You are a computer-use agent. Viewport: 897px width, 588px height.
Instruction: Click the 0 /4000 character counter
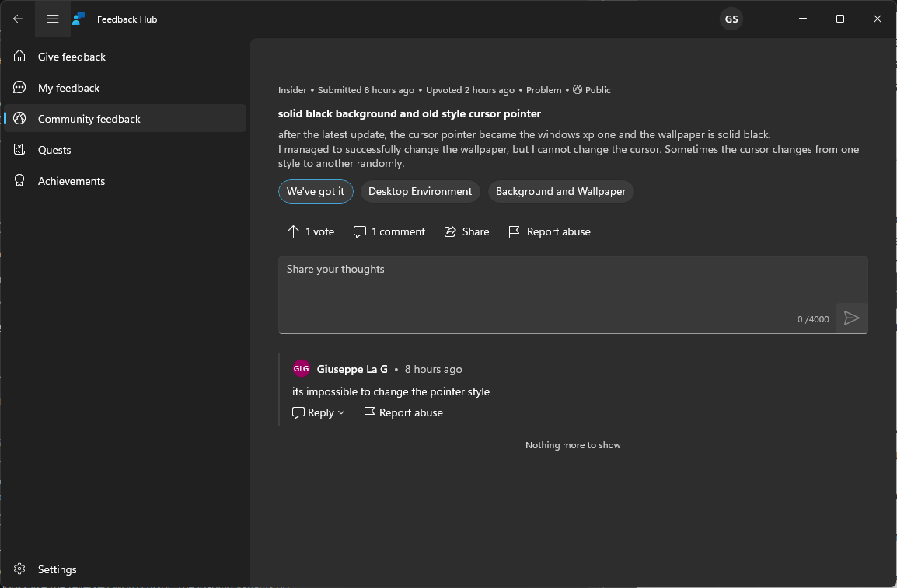click(813, 319)
